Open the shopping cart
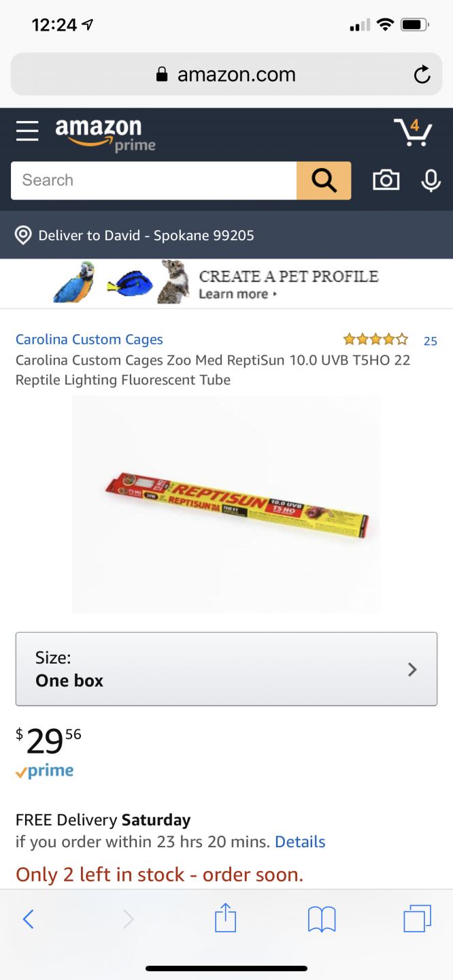Viewport: 453px width, 980px height. pyautogui.click(x=413, y=132)
